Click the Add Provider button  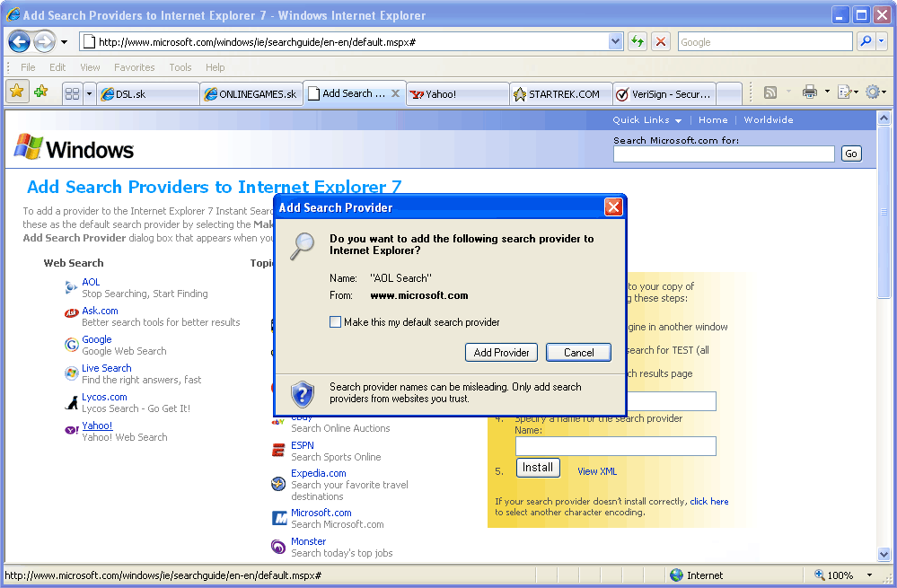coord(501,352)
